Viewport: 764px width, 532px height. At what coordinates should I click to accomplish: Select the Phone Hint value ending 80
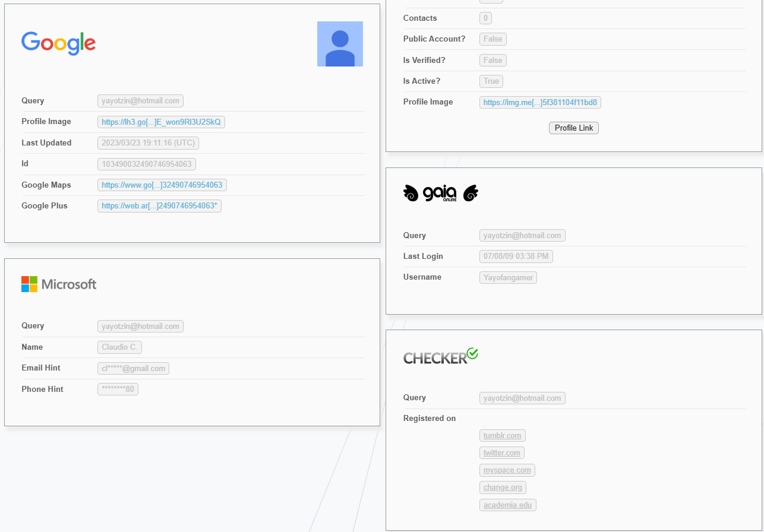coord(118,389)
